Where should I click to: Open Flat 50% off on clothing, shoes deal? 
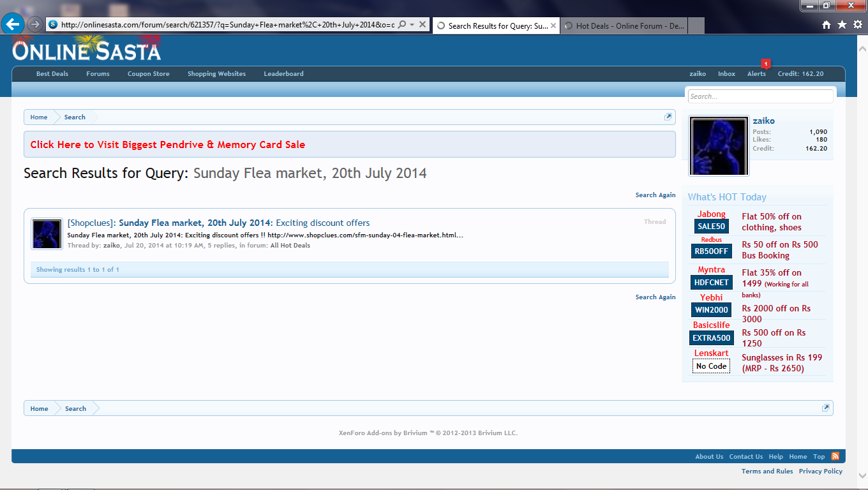772,222
